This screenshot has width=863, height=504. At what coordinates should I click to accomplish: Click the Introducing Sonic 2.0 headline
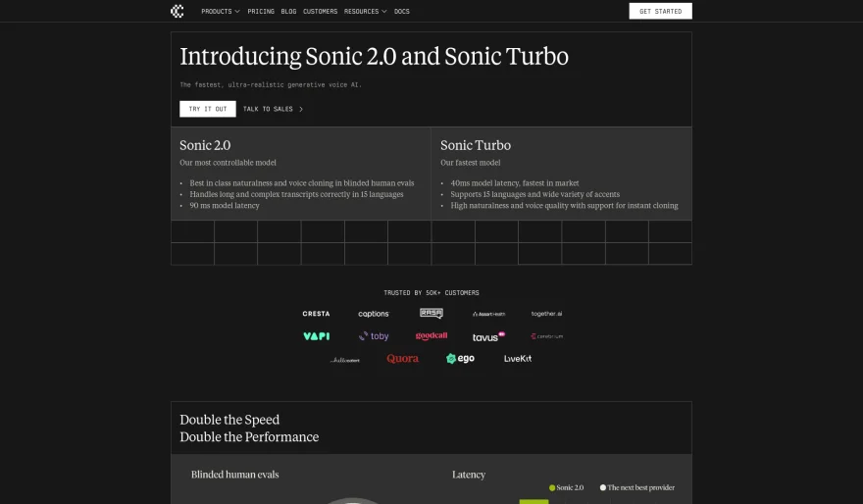pos(375,56)
